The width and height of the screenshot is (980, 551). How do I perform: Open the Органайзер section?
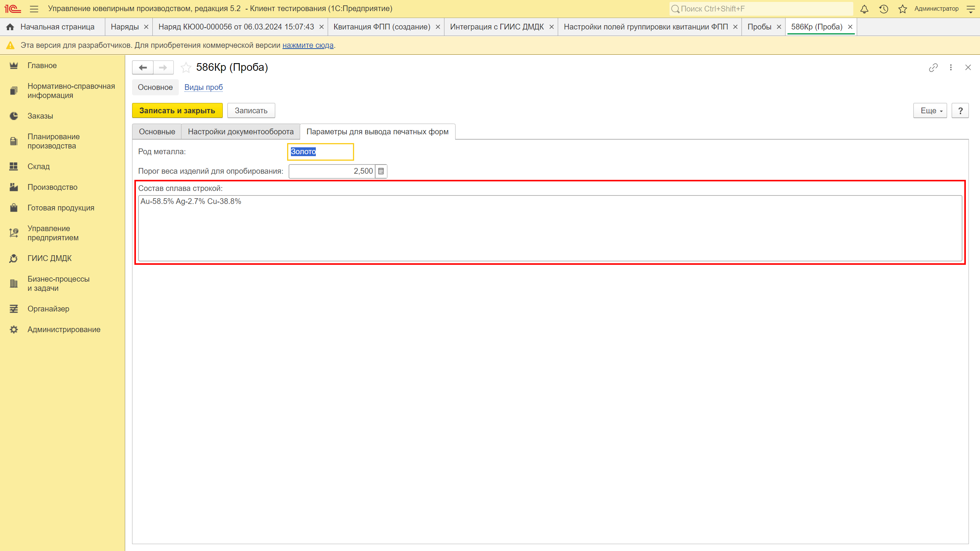tap(62, 309)
